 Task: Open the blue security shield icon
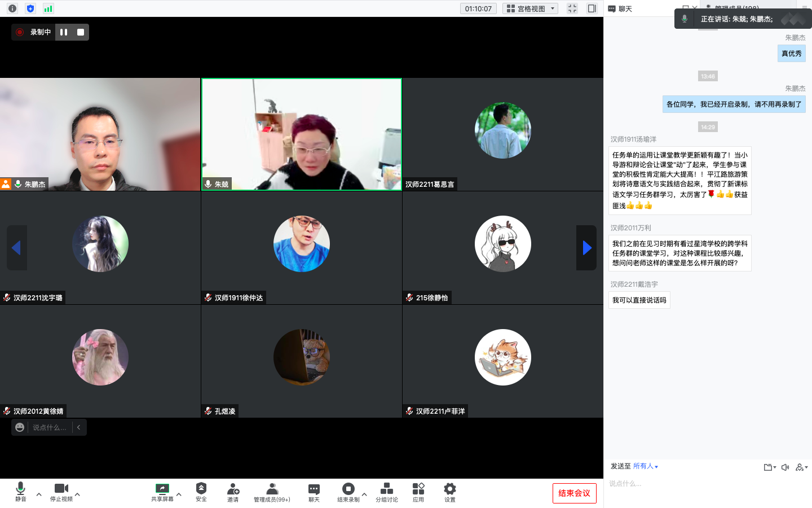point(30,8)
